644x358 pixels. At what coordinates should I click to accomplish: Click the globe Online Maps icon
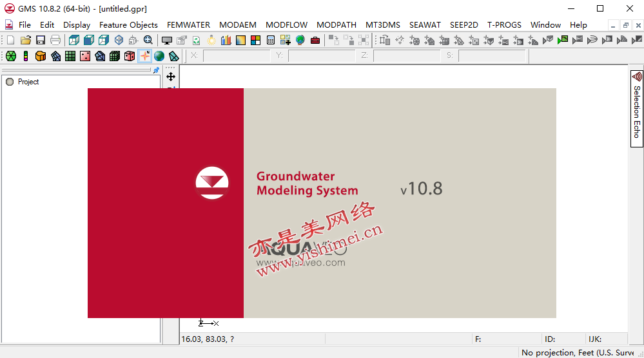tap(300, 40)
